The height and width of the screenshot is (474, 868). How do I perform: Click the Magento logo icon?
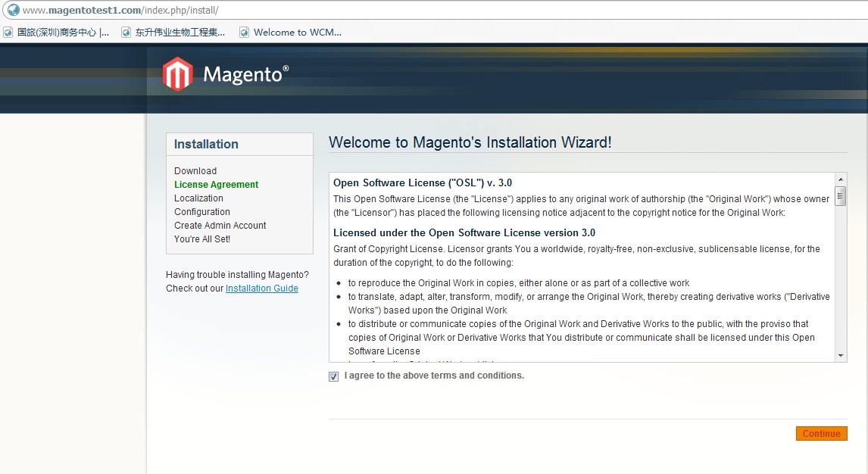click(177, 74)
